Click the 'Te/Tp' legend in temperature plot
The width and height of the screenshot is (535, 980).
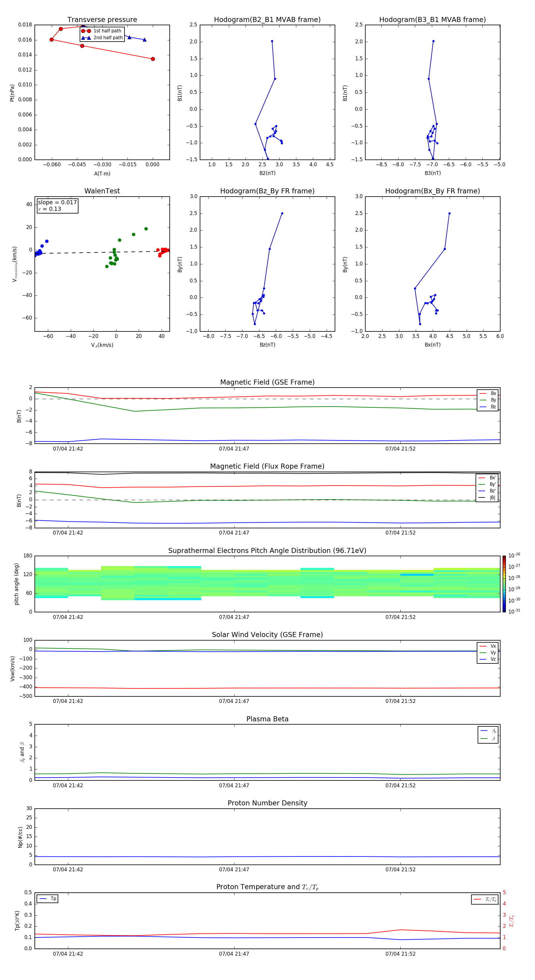click(485, 899)
